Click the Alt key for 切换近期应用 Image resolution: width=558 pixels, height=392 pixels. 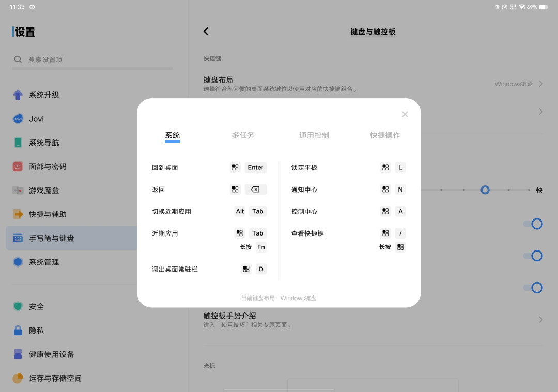tap(240, 211)
